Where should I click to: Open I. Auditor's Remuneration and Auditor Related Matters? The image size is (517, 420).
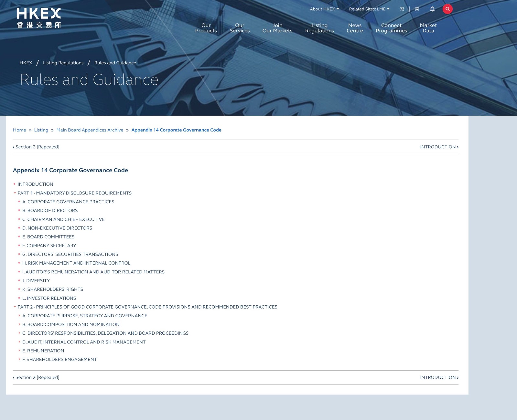click(x=93, y=272)
